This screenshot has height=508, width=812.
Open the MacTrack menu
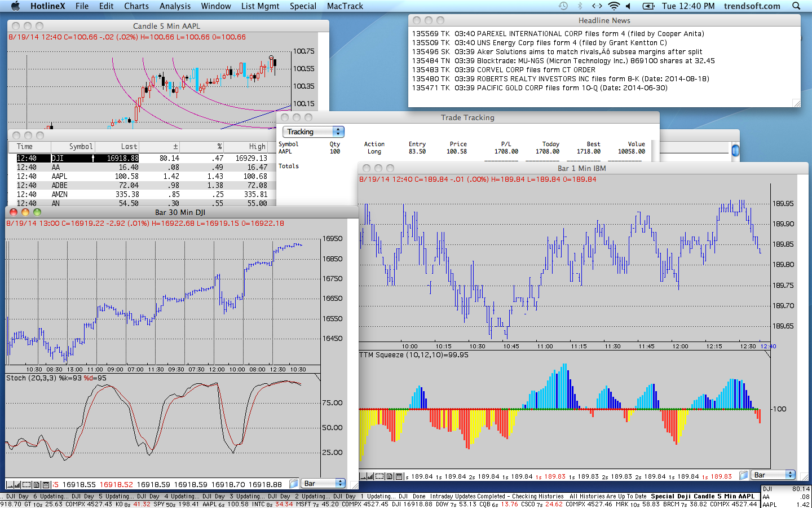coord(345,6)
